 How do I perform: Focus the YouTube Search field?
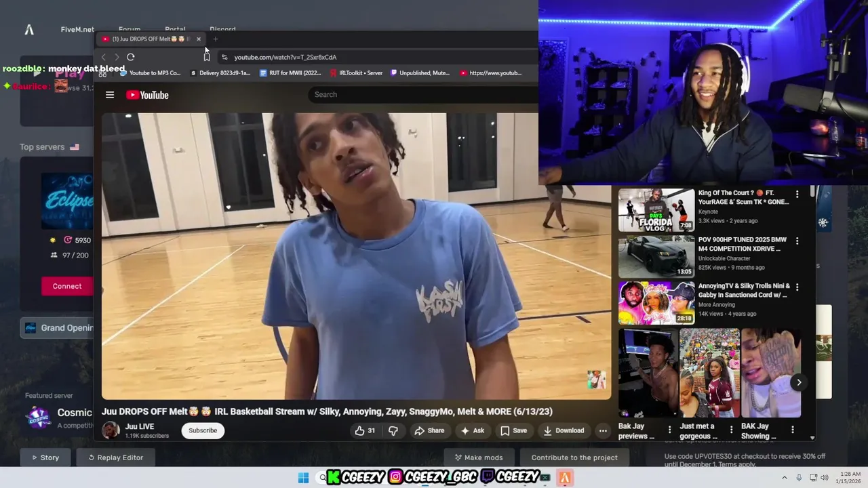(424, 95)
